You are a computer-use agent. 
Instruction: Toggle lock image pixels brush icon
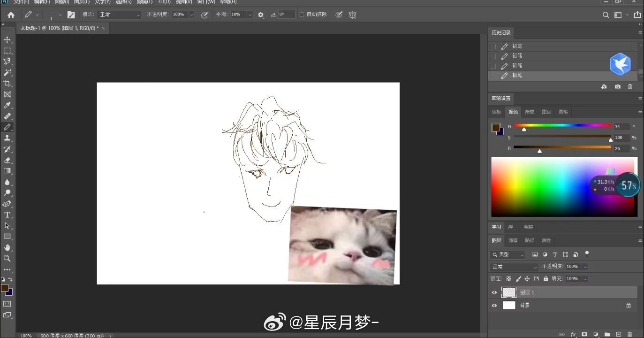pyautogui.click(x=518, y=279)
